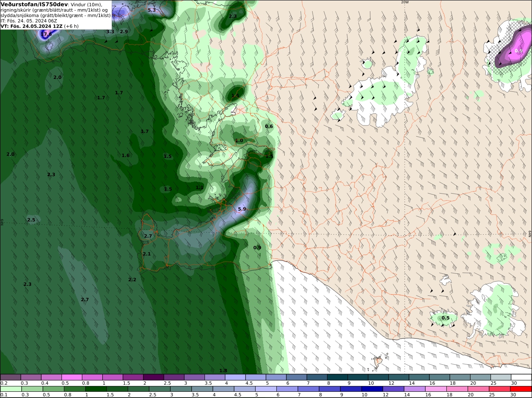The image size is (532, 398).
Task: Pick the darkest purple 2 snow scale swatch
Action: point(153,377)
